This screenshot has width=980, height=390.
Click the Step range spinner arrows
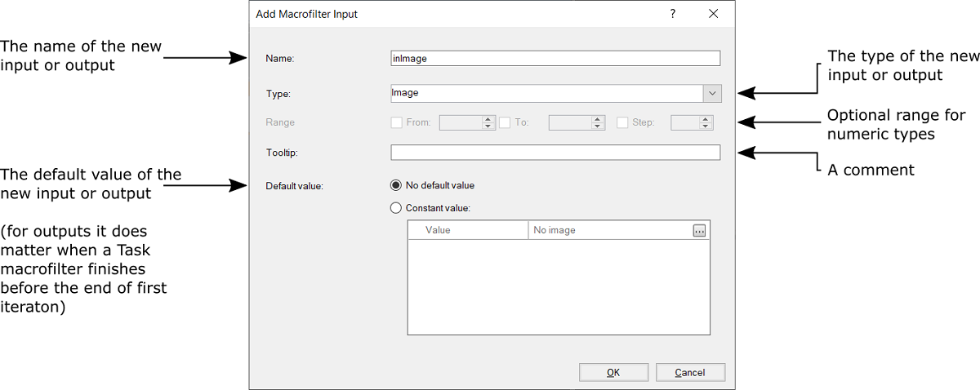click(706, 122)
